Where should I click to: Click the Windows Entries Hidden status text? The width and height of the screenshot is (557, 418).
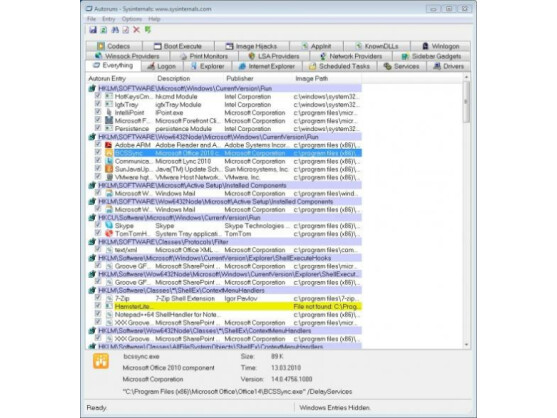pyautogui.click(x=334, y=407)
